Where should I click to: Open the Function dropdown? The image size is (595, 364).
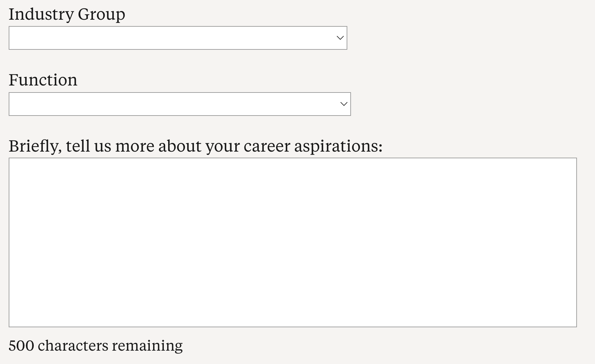coord(180,104)
